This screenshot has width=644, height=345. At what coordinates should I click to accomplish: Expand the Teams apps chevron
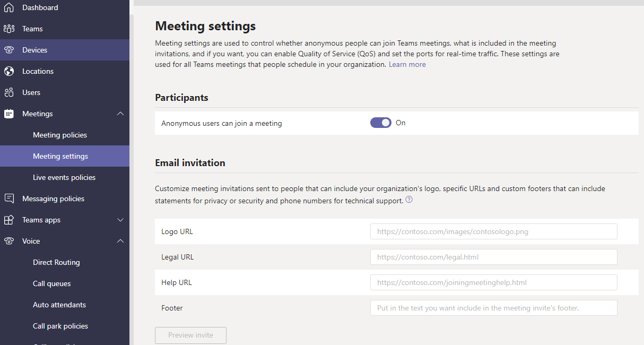click(120, 220)
